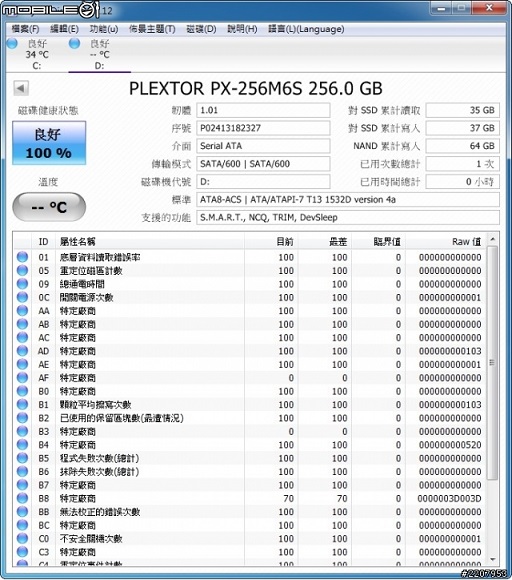Click status orb for attribute 01

(x=22, y=257)
